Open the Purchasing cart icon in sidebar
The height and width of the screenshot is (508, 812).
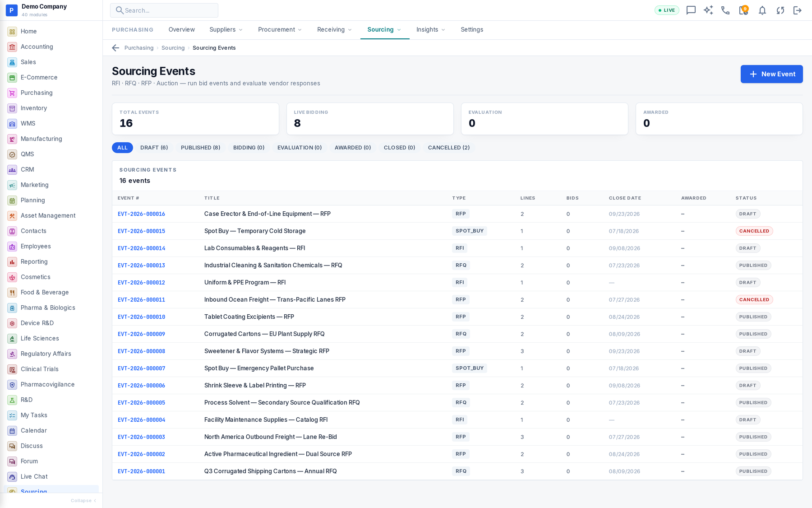click(12, 93)
